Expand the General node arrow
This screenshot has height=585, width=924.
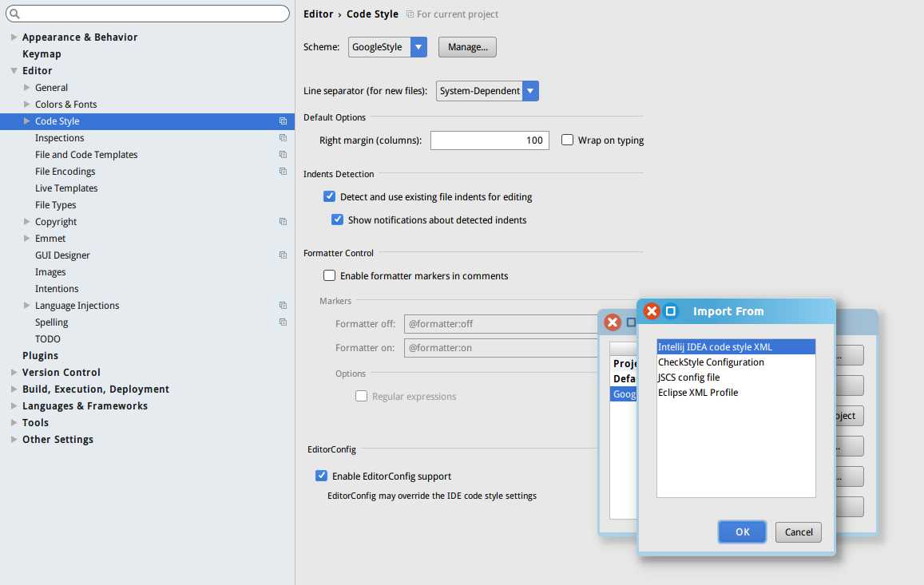pos(26,87)
